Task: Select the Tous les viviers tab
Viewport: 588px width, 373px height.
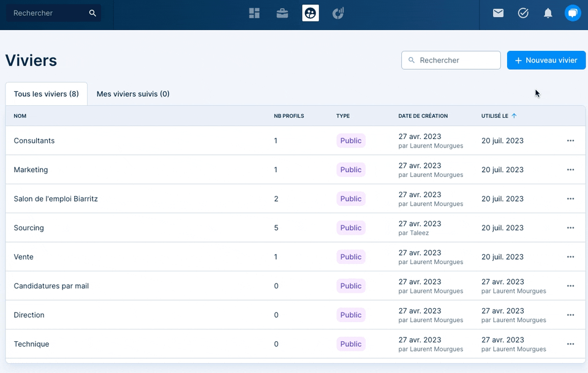Action: (x=46, y=94)
